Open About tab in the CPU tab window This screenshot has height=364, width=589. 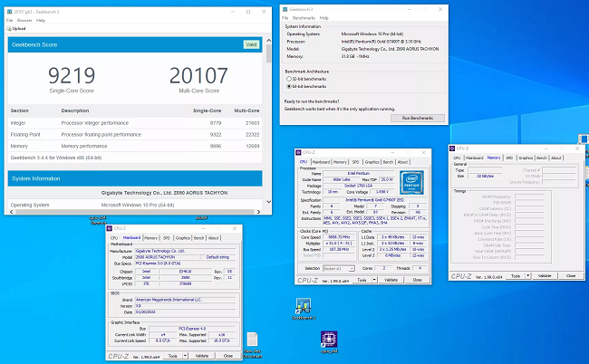[x=402, y=162]
